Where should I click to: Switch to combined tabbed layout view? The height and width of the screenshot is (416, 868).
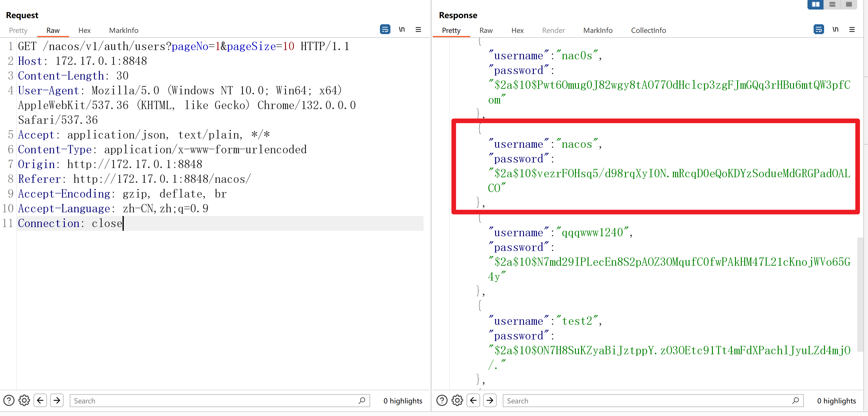point(849,4)
